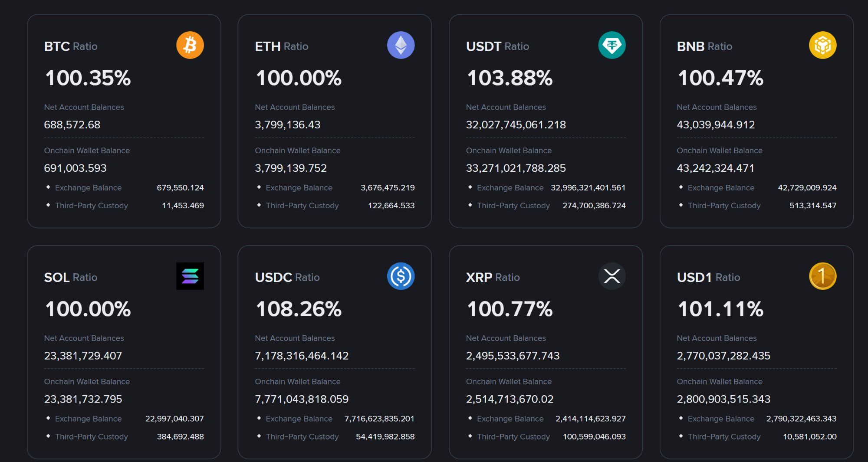The height and width of the screenshot is (462, 868).
Task: Click BNB net balance 43,039,944.912
Action: (716, 125)
